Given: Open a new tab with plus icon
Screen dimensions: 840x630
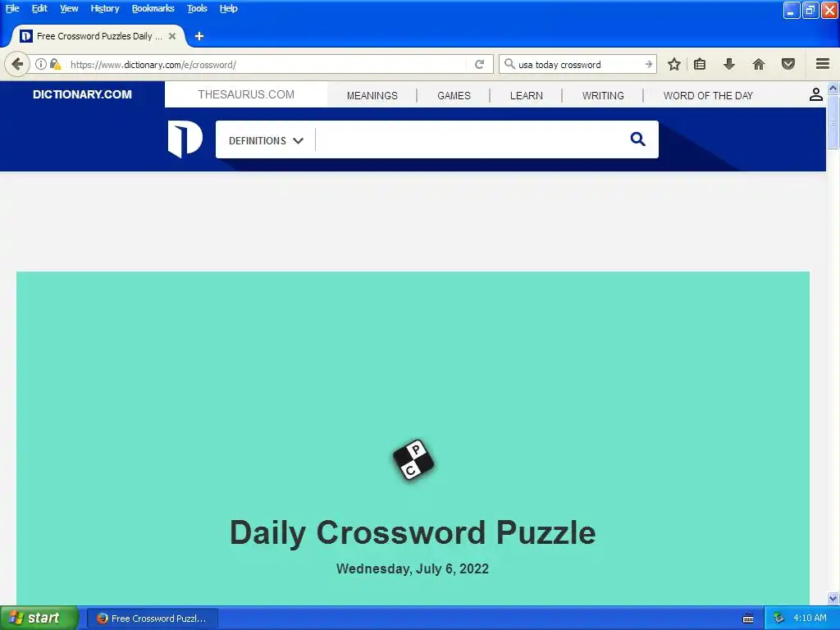Looking at the screenshot, I should coord(199,36).
